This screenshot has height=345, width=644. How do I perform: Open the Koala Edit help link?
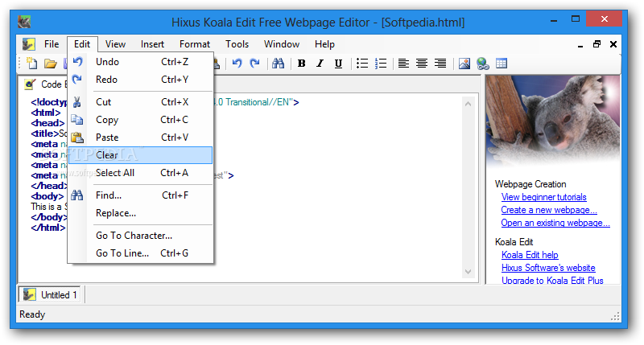530,255
